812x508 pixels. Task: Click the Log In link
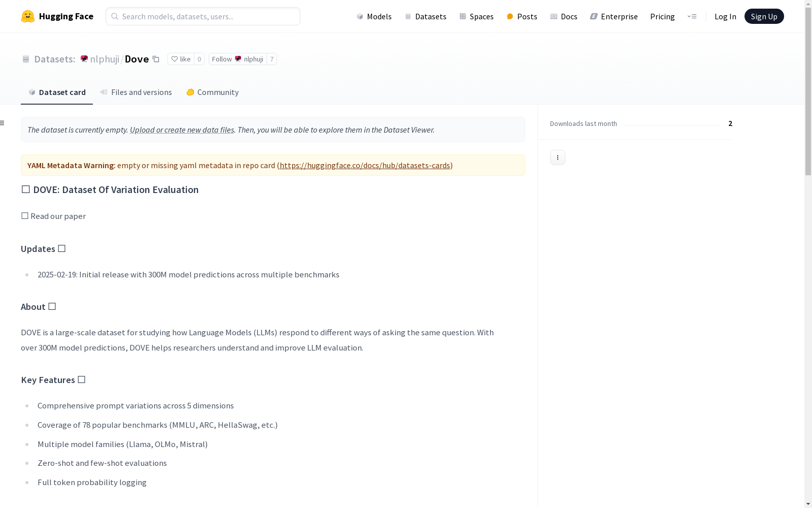725,16
